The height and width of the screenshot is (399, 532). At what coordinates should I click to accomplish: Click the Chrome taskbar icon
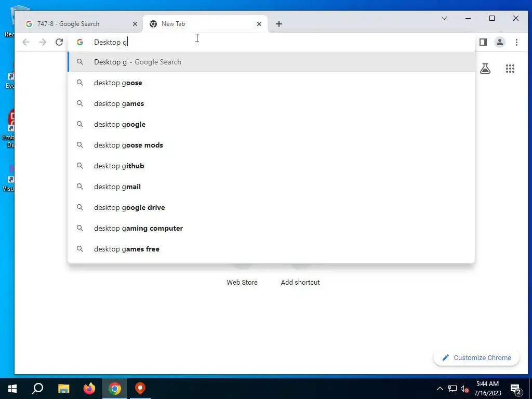115,389
